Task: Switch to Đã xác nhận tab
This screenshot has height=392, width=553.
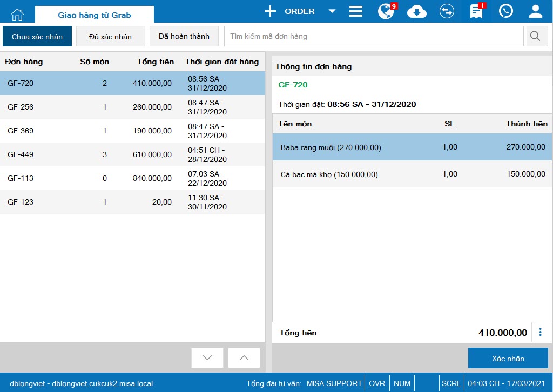Action: pos(110,36)
